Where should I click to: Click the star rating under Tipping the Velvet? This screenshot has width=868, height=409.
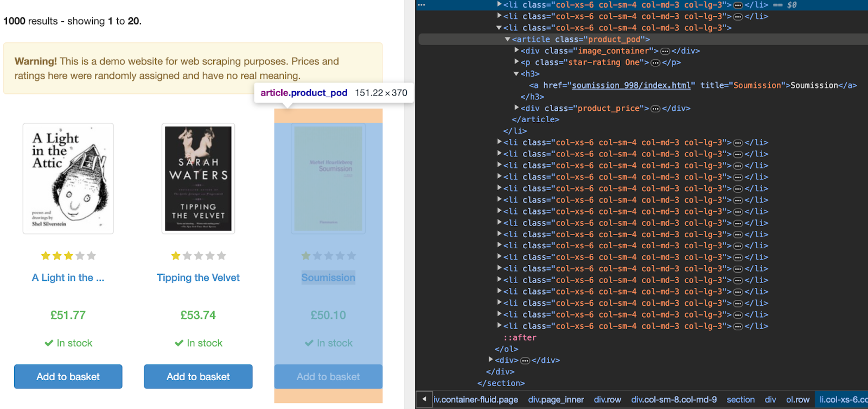(x=199, y=255)
